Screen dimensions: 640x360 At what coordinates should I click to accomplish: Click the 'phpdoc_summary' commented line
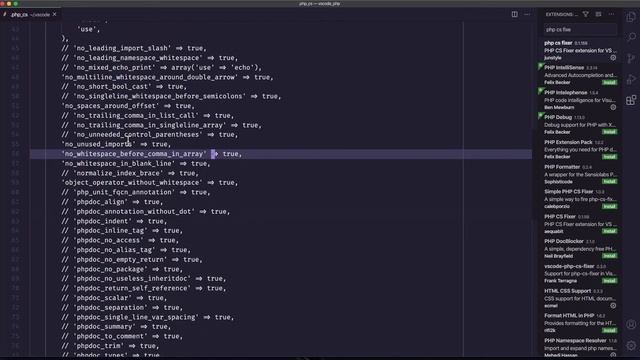pyautogui.click(x=116, y=327)
